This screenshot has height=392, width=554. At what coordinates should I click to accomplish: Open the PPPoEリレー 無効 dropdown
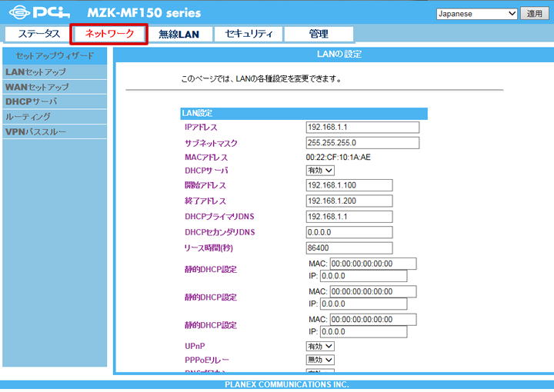[320, 360]
